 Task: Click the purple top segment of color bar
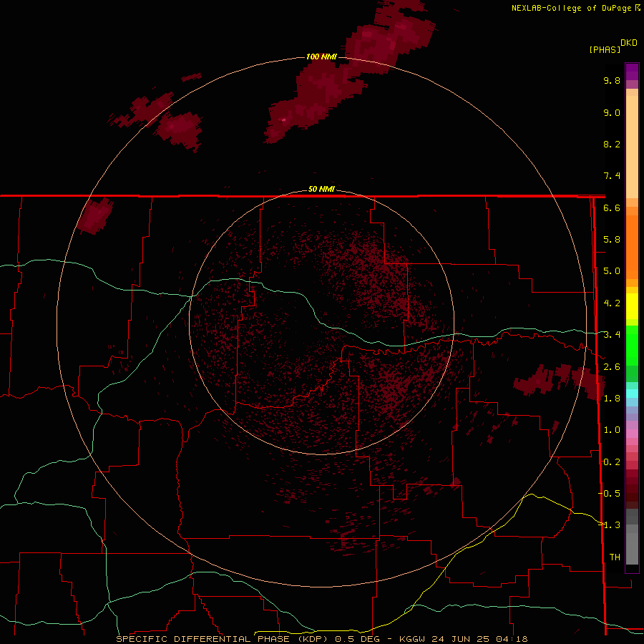pyautogui.click(x=632, y=72)
